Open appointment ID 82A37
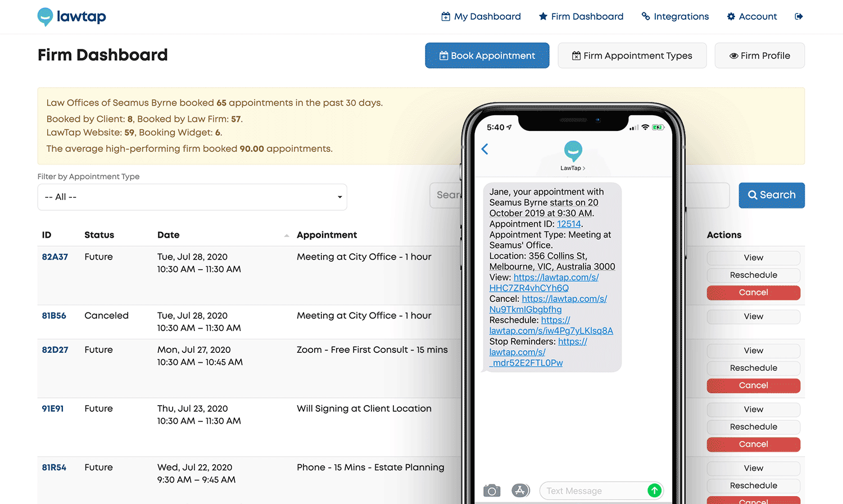 (55, 257)
